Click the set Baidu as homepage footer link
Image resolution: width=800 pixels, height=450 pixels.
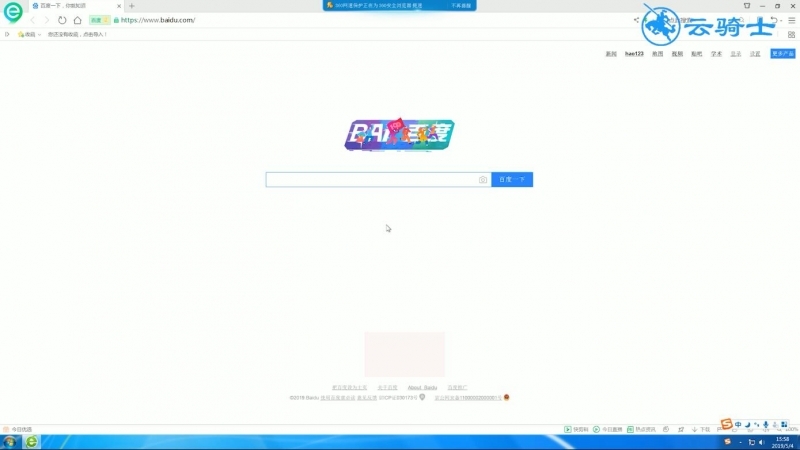tap(349, 388)
